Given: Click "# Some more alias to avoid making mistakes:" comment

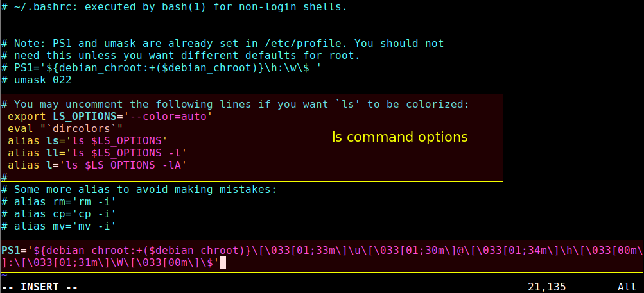Looking at the screenshot, I should [138, 189].
